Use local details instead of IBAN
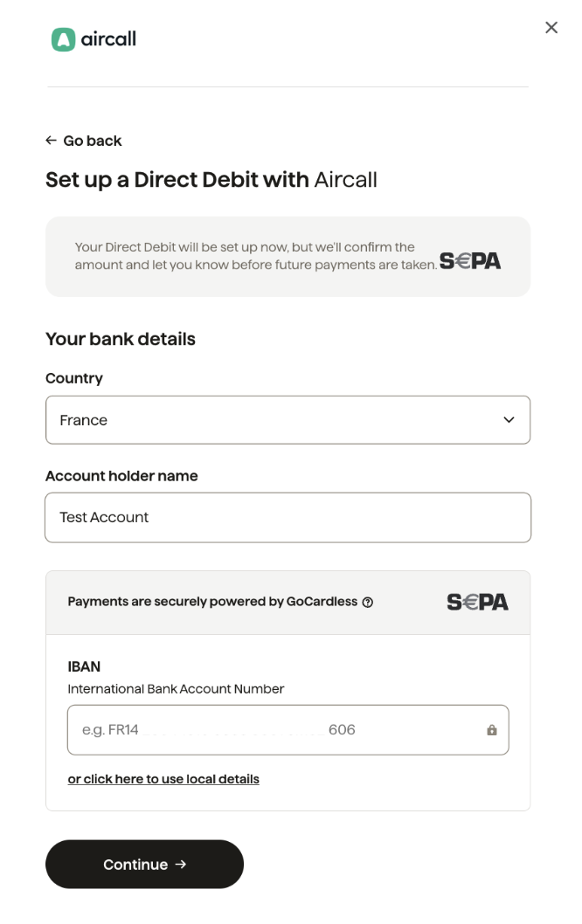Viewport: 582px width, 924px height. tap(163, 779)
